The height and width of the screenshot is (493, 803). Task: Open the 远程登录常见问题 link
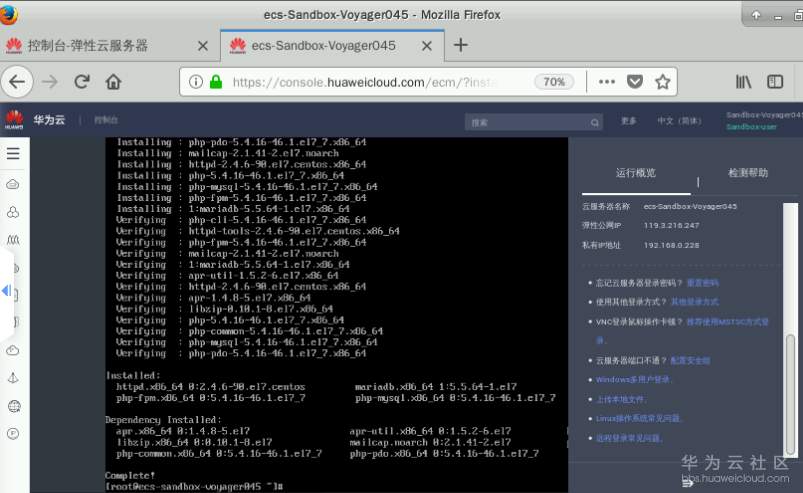(629, 438)
